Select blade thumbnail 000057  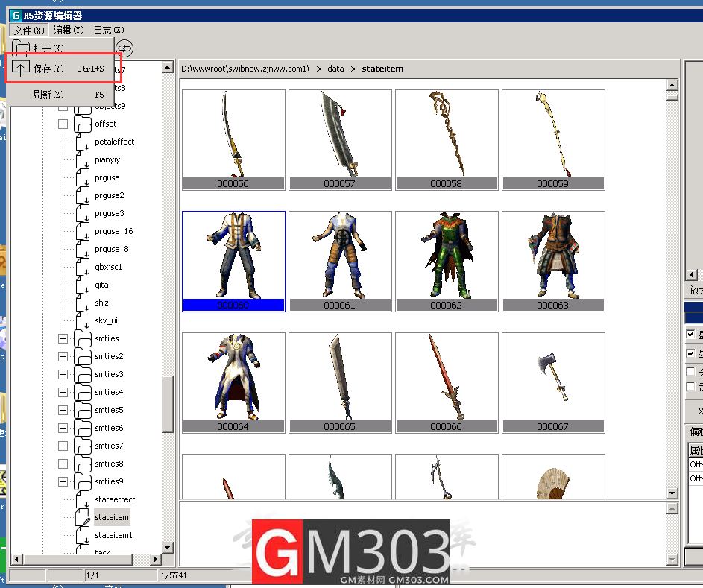tap(340, 140)
